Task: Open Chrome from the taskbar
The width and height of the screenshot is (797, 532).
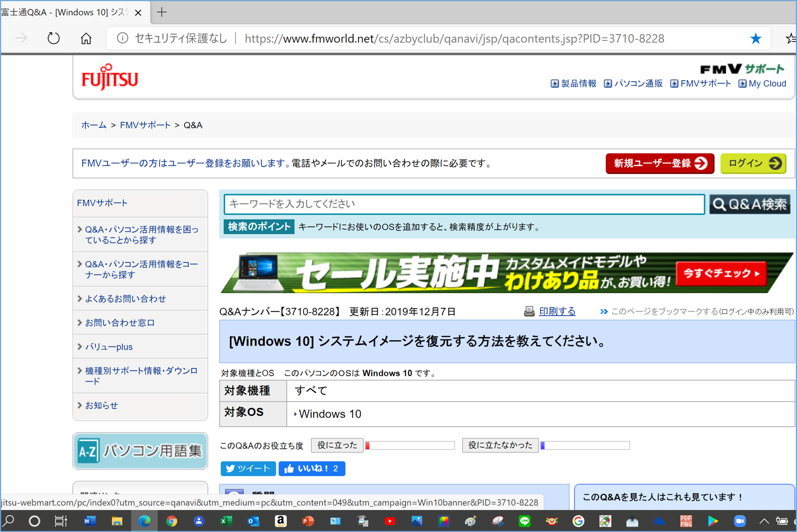Action: [171, 521]
